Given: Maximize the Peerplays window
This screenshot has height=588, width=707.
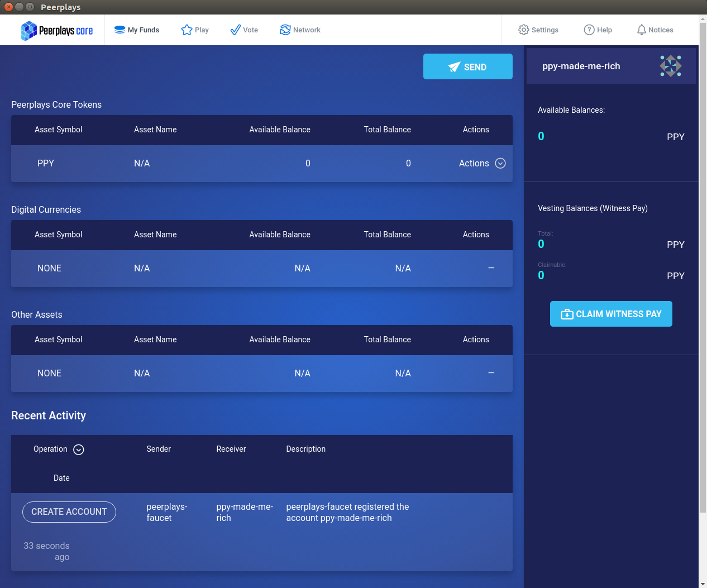Looking at the screenshot, I should (x=30, y=7).
